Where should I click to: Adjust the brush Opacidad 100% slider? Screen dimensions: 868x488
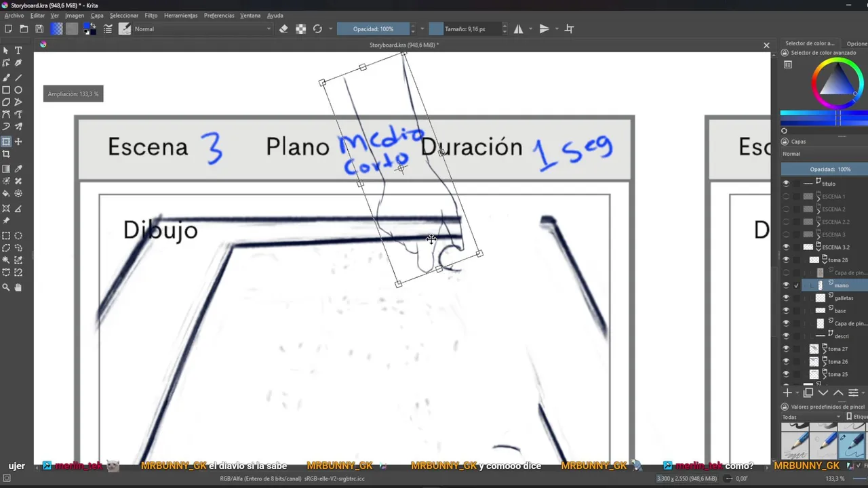point(373,29)
